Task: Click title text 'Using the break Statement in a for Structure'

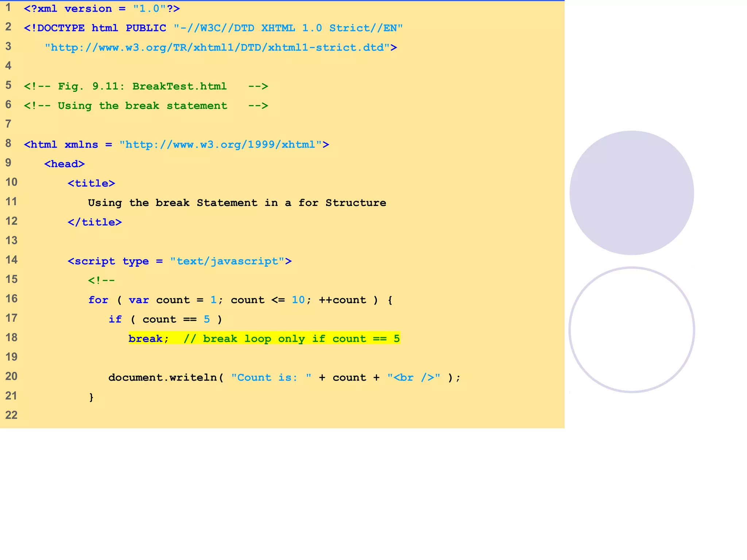Action: point(237,203)
